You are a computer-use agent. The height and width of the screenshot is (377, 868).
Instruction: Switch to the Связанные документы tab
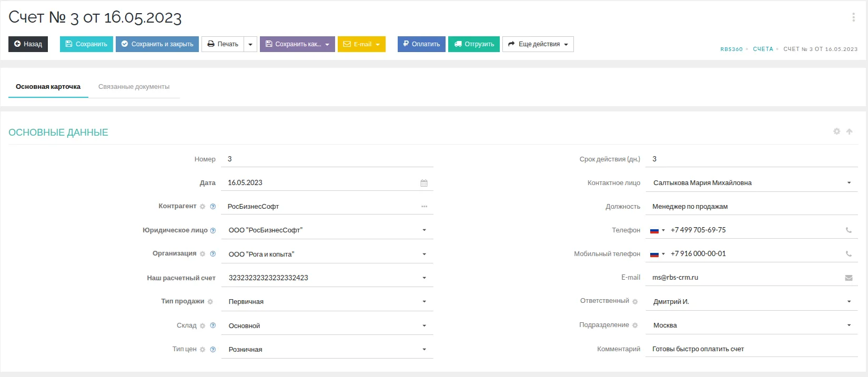pos(134,87)
